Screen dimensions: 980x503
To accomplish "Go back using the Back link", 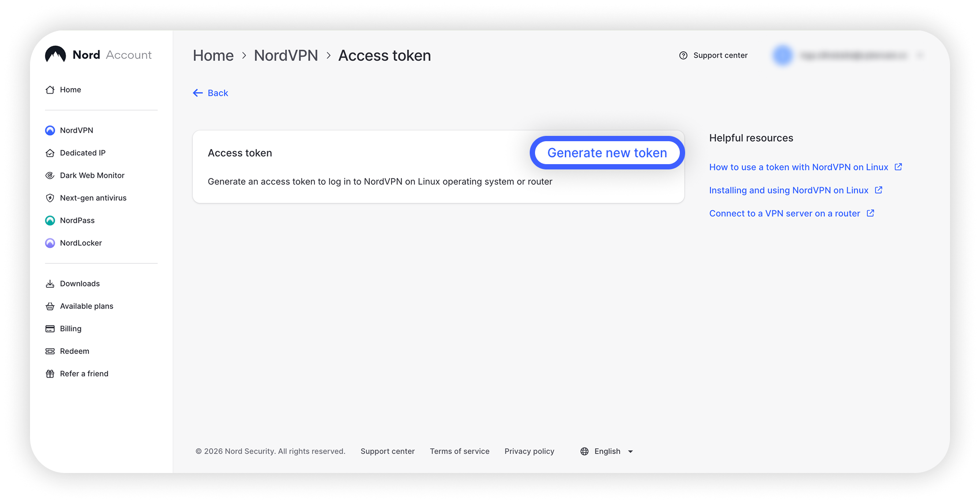I will click(x=211, y=93).
